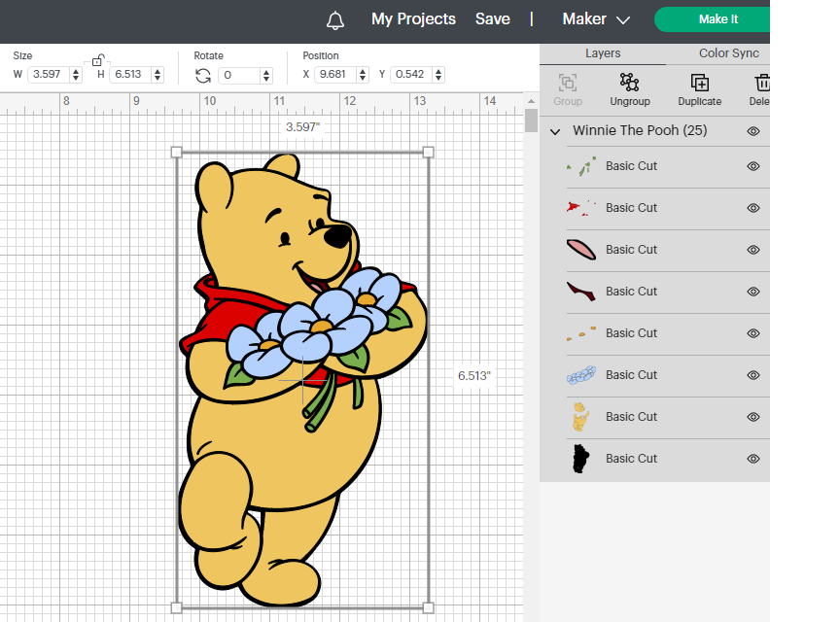The width and height of the screenshot is (840, 622).
Task: Select the pink tongue layer thumbnail
Action: click(581, 250)
